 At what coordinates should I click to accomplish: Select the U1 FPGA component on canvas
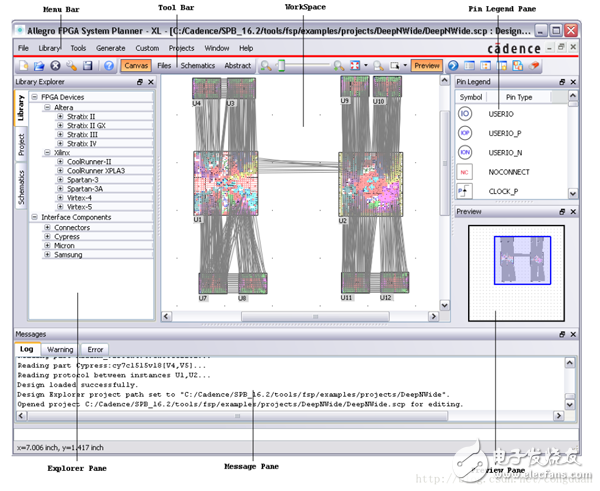pyautogui.click(x=226, y=183)
